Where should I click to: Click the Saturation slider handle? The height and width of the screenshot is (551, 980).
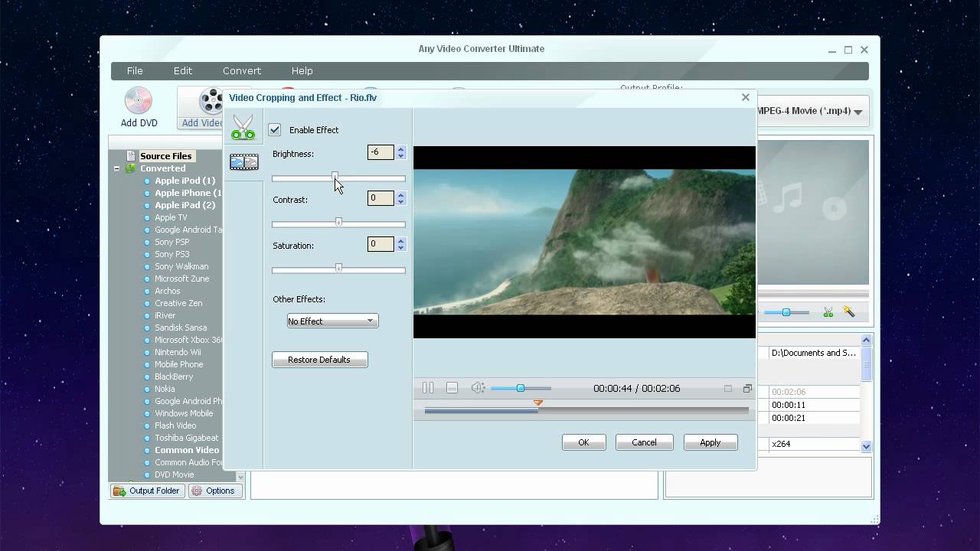338,269
